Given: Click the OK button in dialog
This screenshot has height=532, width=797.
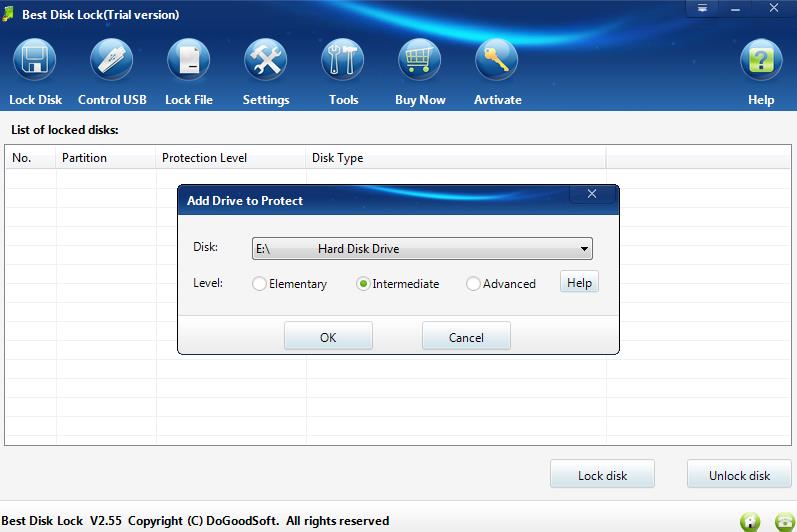Looking at the screenshot, I should (328, 337).
